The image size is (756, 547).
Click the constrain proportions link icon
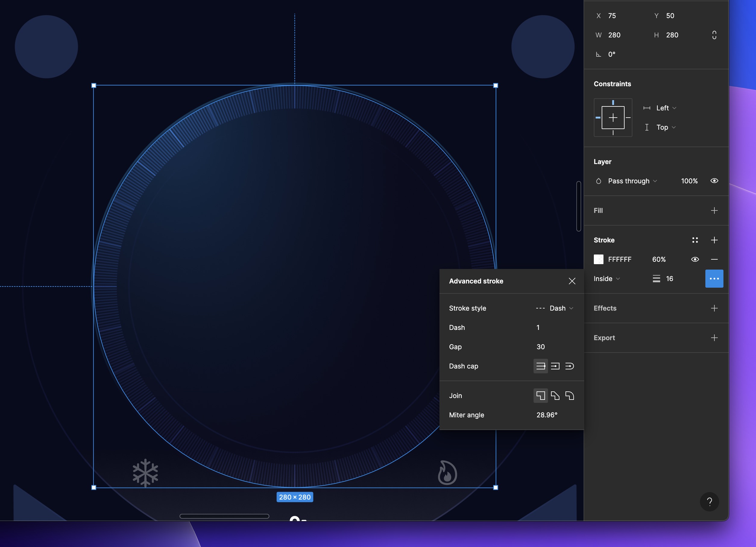[x=714, y=35]
